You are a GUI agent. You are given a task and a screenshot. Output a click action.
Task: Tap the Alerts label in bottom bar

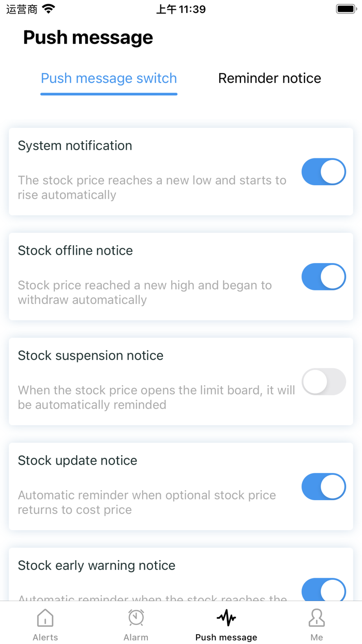click(x=45, y=637)
